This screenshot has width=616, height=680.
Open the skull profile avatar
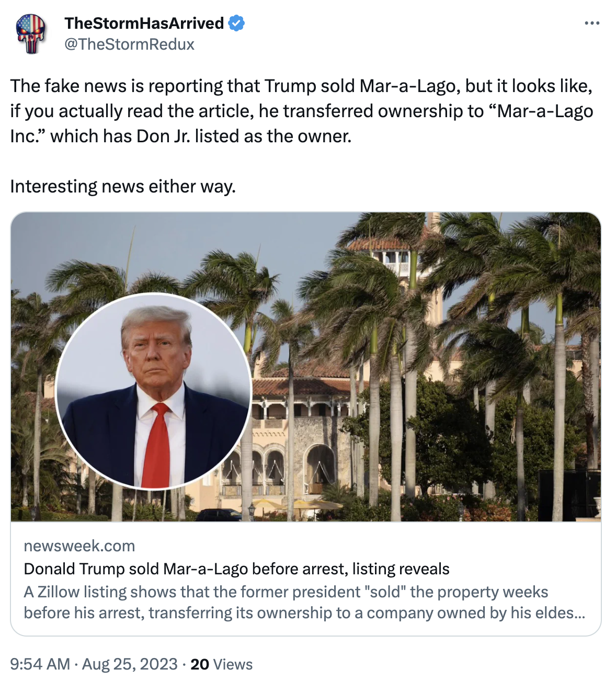tap(31, 33)
